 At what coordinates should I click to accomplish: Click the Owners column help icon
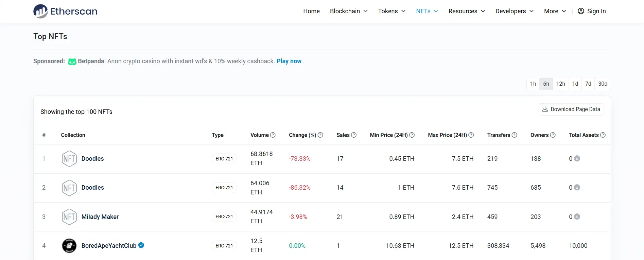point(553,135)
